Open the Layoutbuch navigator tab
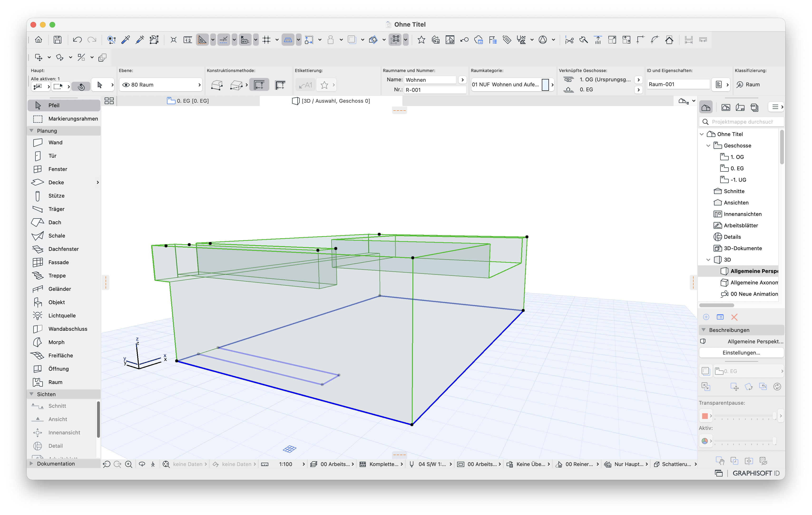 coord(740,107)
